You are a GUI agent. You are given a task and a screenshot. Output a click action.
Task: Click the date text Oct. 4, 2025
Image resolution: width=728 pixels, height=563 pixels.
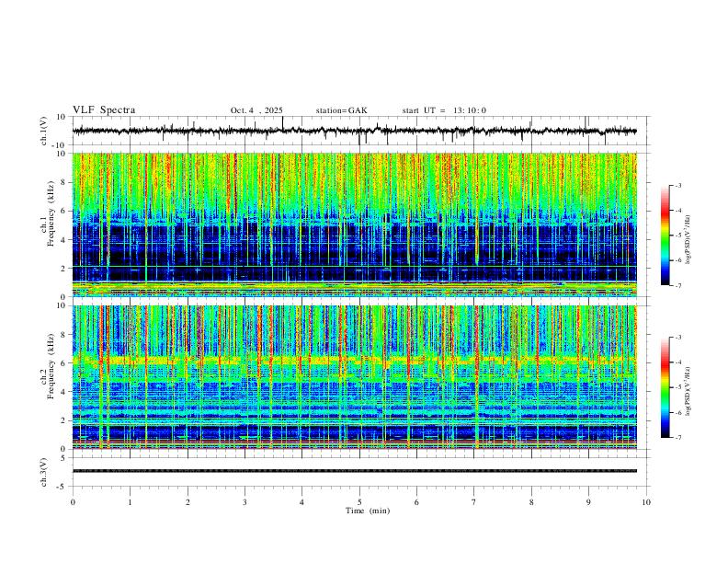256,110
